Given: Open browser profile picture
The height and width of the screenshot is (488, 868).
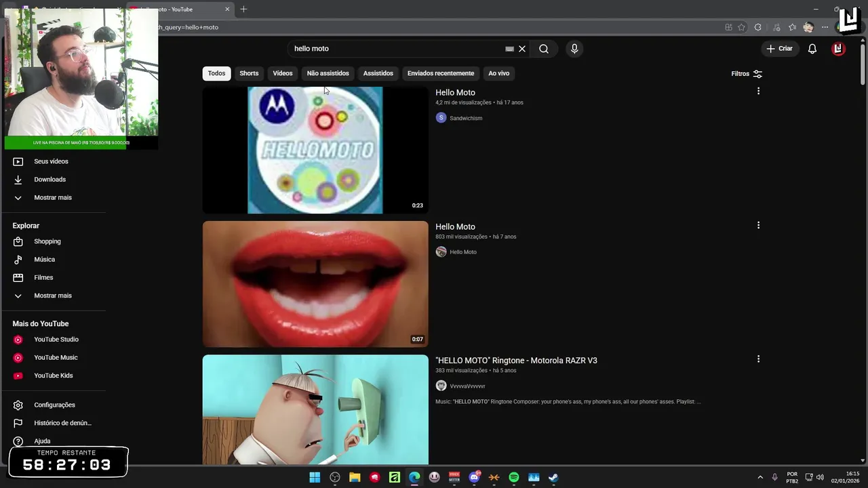Looking at the screenshot, I should [808, 28].
